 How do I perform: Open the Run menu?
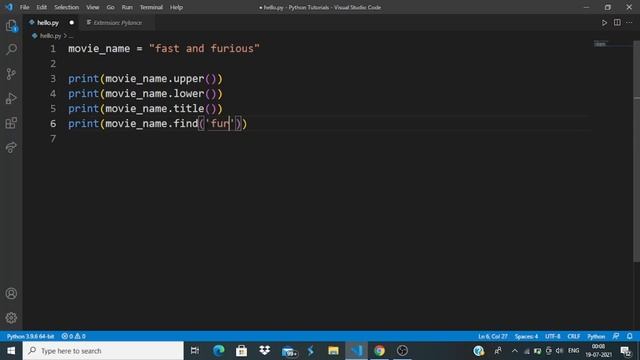(x=127, y=7)
